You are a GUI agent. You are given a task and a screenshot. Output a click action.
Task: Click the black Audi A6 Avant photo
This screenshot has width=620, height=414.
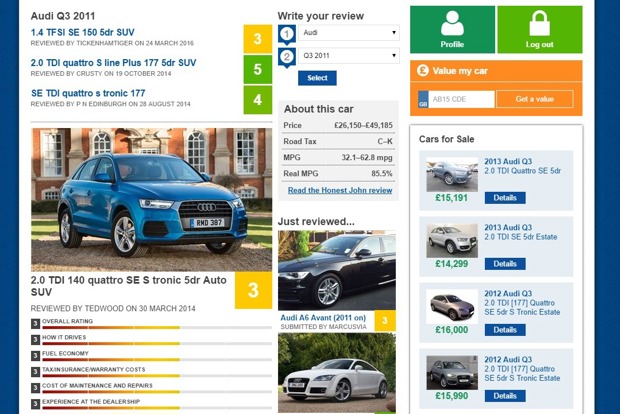(337, 270)
